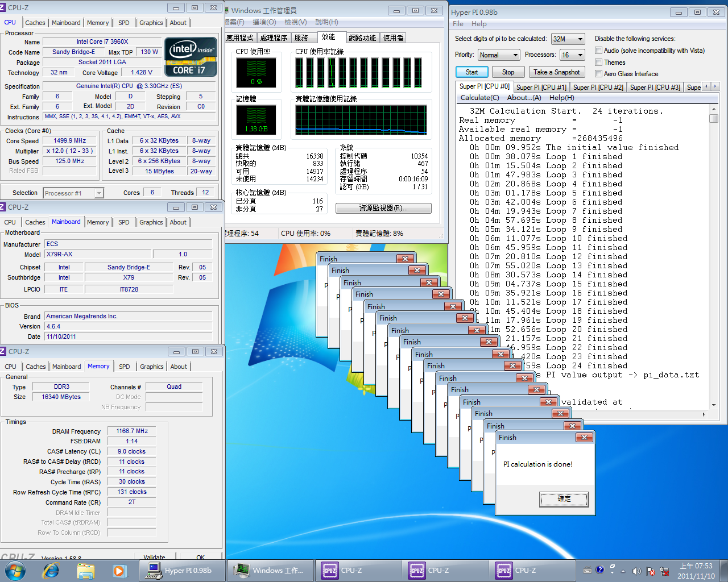728x582 pixels.
Task: Open Processor #1 selection dropdown in CPU-Z
Action: click(73, 193)
